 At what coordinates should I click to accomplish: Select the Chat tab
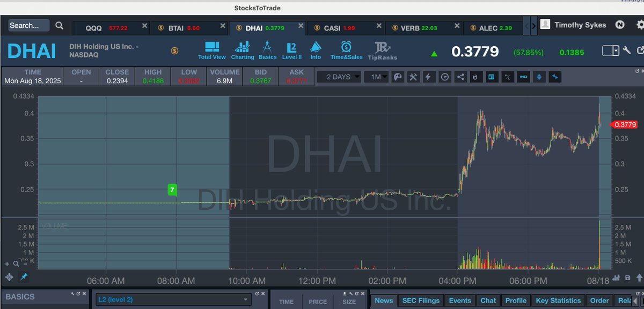tap(488, 300)
